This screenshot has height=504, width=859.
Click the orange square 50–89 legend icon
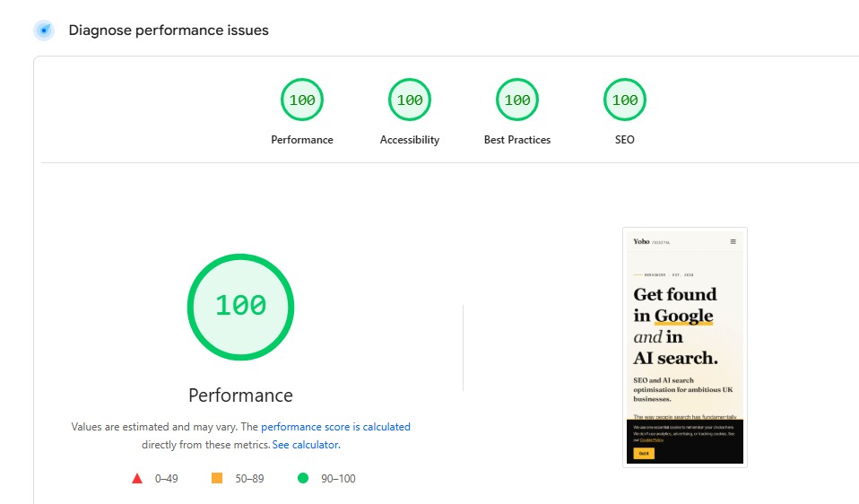pyautogui.click(x=217, y=478)
